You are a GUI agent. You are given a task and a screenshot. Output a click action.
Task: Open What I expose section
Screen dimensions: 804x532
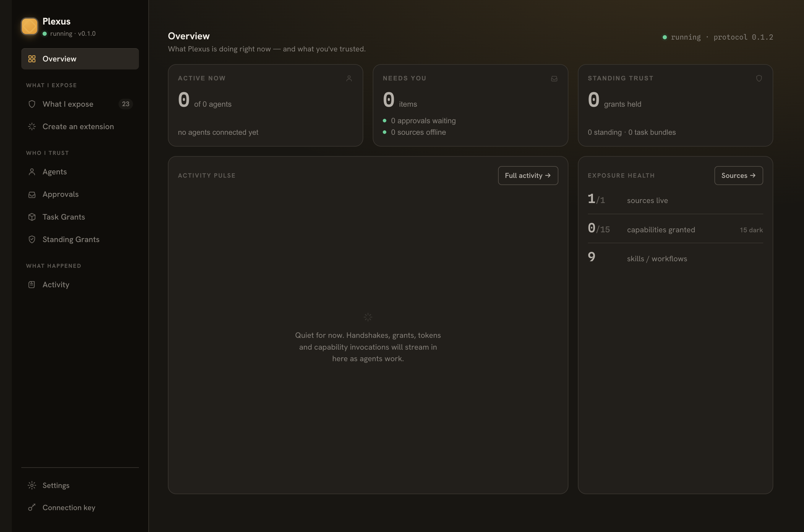[x=80, y=104]
